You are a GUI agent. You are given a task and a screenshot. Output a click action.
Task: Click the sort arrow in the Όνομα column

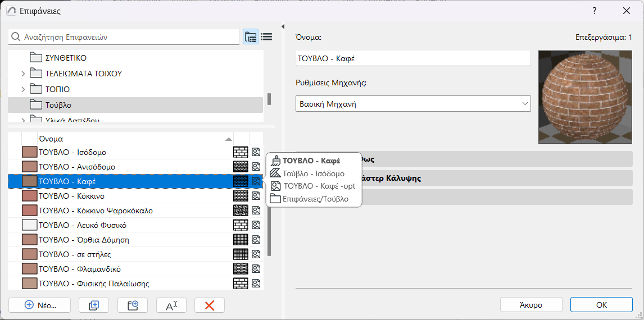pyautogui.click(x=228, y=139)
